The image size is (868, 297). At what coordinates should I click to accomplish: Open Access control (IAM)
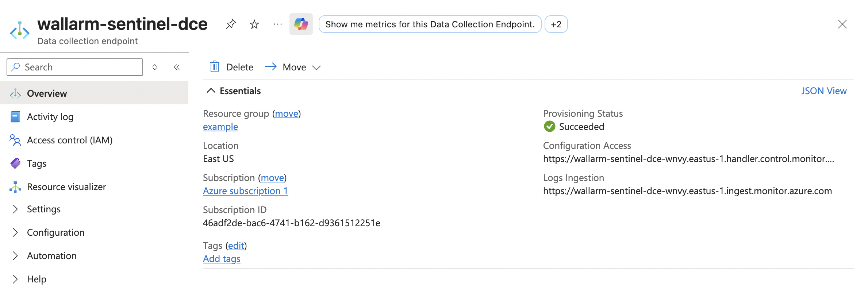69,140
